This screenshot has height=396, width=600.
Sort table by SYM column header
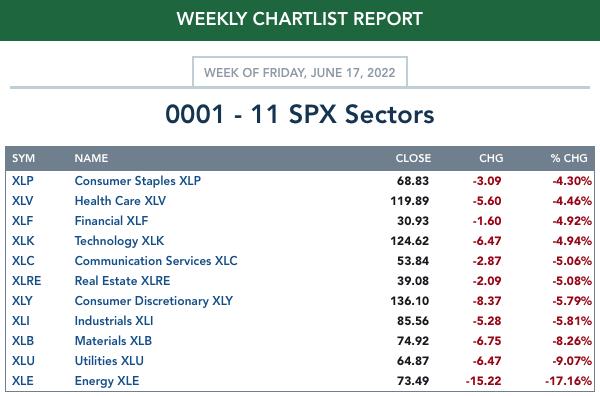tap(23, 158)
